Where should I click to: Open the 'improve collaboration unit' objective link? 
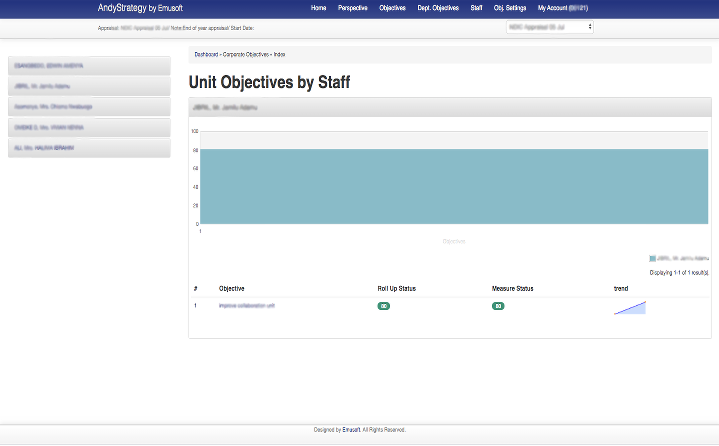coord(247,306)
